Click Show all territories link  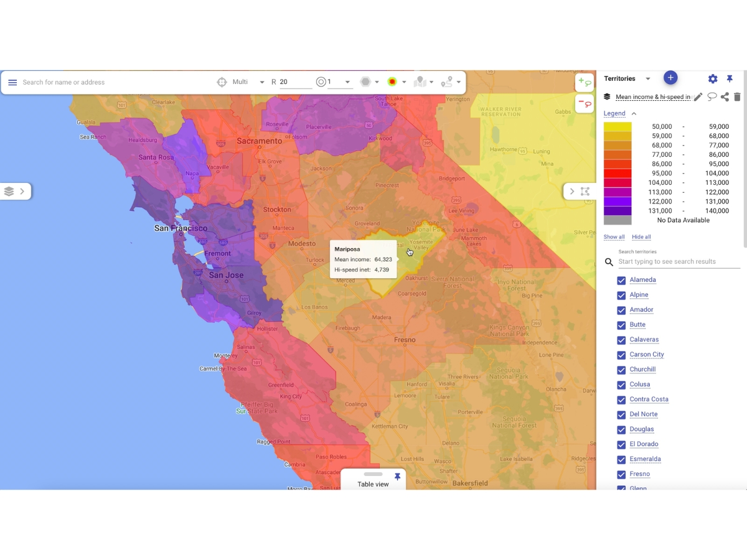coord(614,237)
